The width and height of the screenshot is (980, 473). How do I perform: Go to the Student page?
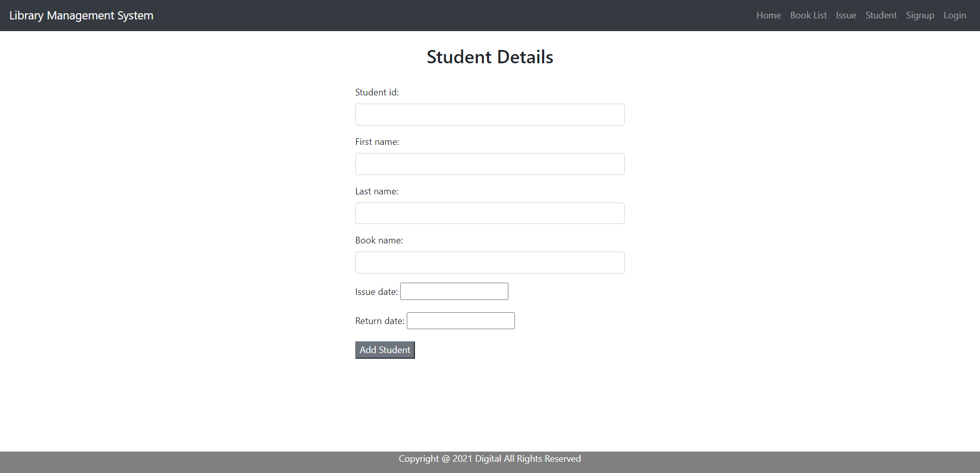(x=881, y=15)
